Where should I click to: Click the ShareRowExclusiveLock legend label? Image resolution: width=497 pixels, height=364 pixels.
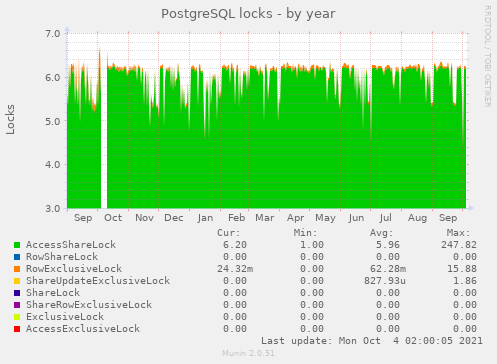click(x=89, y=305)
